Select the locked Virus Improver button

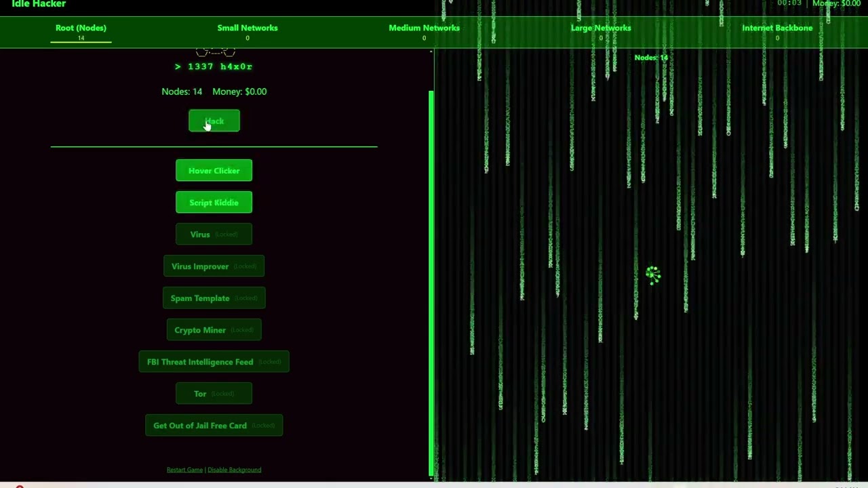pos(214,266)
